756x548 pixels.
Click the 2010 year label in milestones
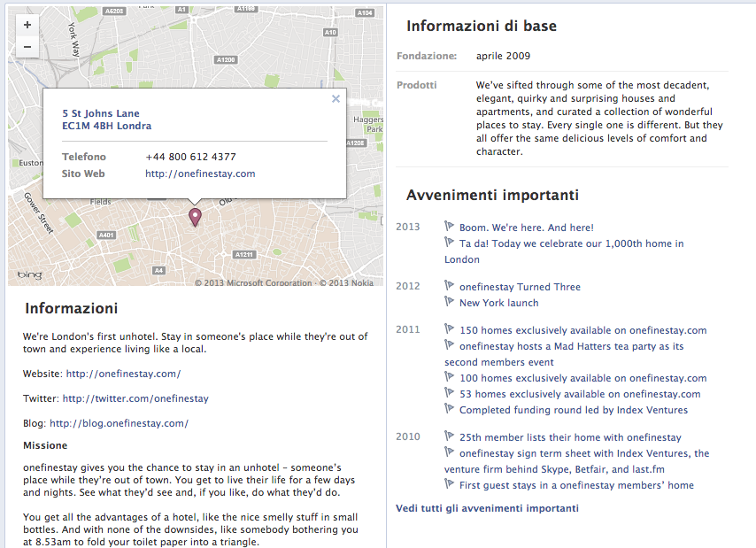tap(408, 436)
